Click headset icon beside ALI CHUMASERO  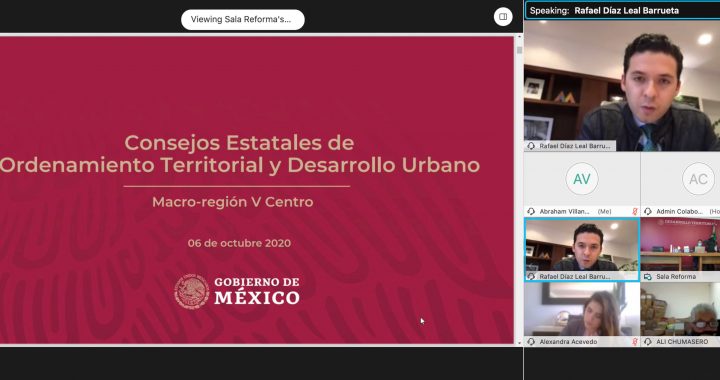tap(648, 342)
